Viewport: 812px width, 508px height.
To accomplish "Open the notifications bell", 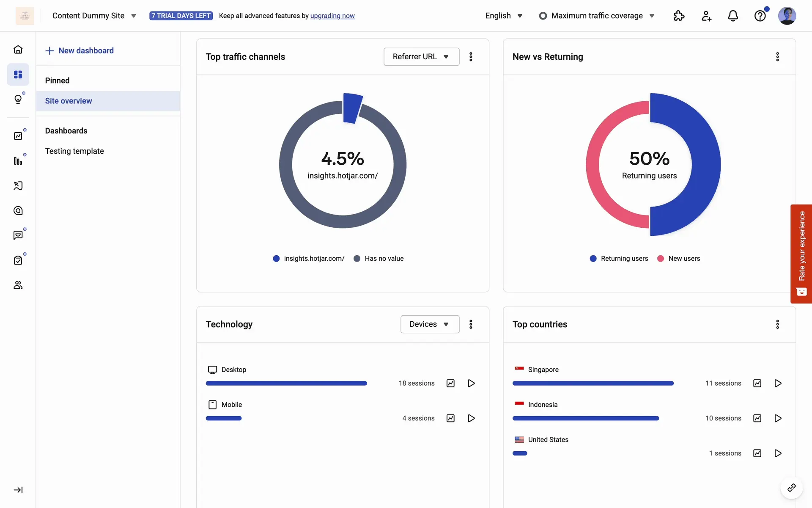I will tap(732, 16).
